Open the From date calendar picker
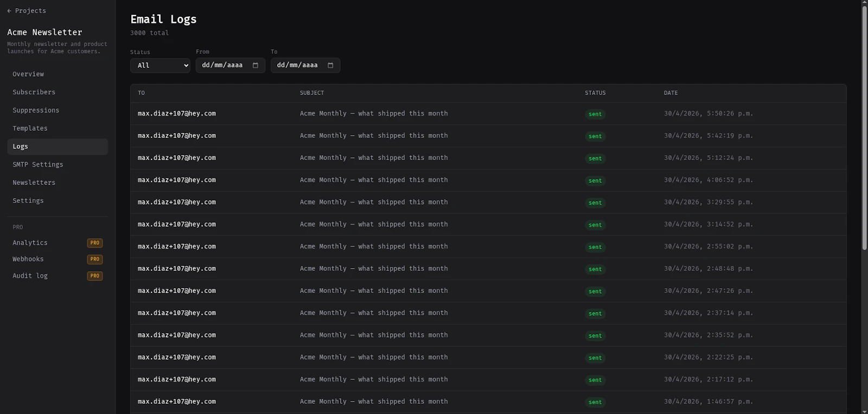The height and width of the screenshot is (414, 868). point(256,65)
